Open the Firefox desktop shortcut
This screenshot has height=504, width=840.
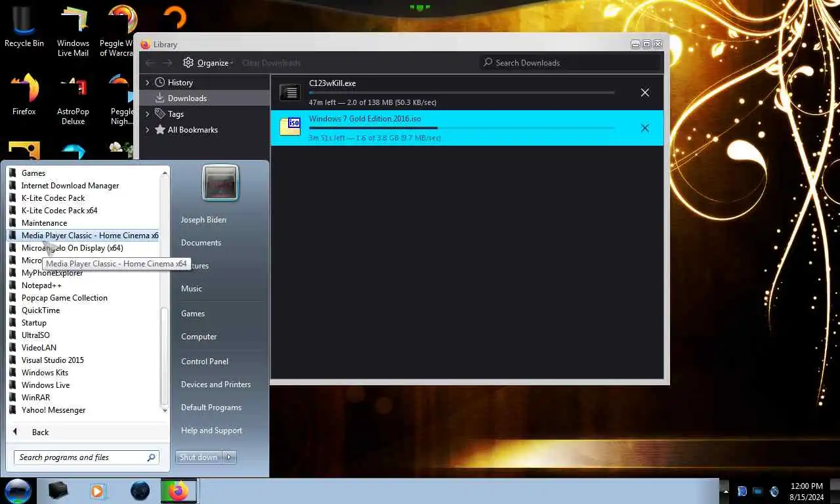pyautogui.click(x=24, y=94)
